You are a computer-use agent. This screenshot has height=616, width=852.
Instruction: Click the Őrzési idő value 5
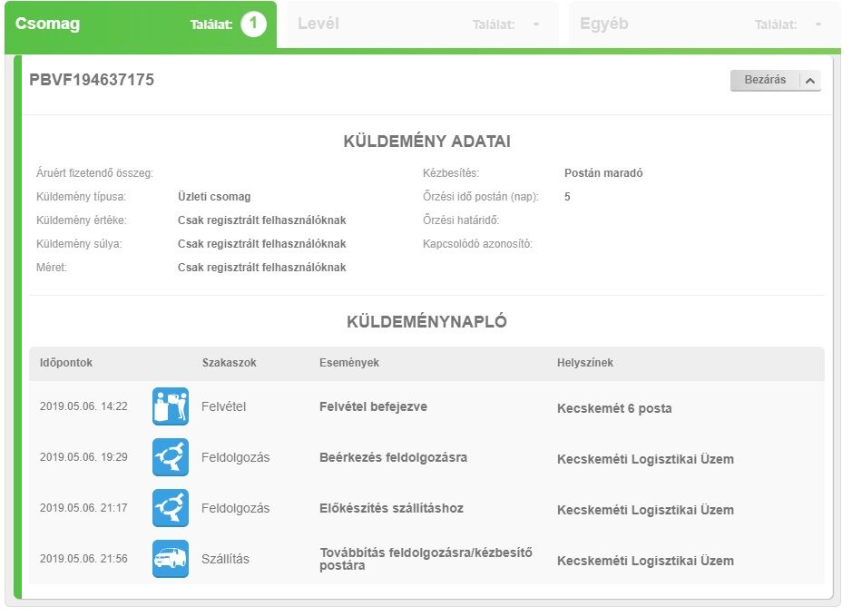click(567, 197)
